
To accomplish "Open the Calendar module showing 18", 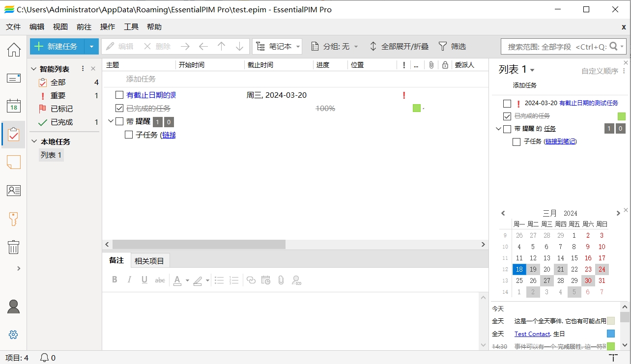I will 14,106.
